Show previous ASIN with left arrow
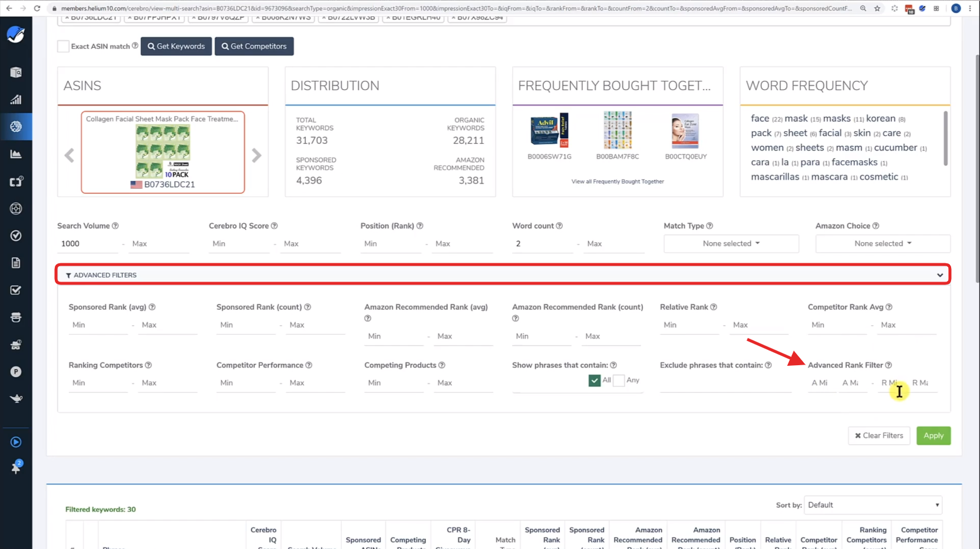Screen dimensions: 980x549 [x=70, y=156]
